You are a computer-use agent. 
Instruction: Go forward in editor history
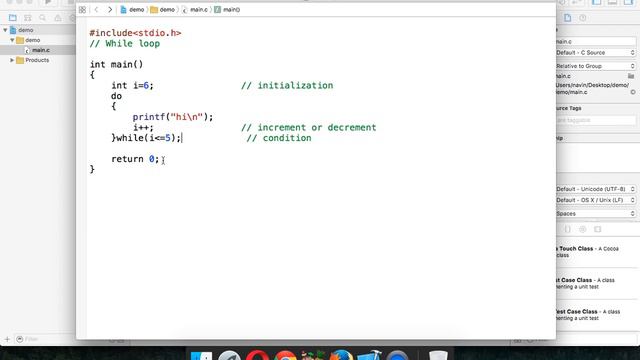point(110,9)
